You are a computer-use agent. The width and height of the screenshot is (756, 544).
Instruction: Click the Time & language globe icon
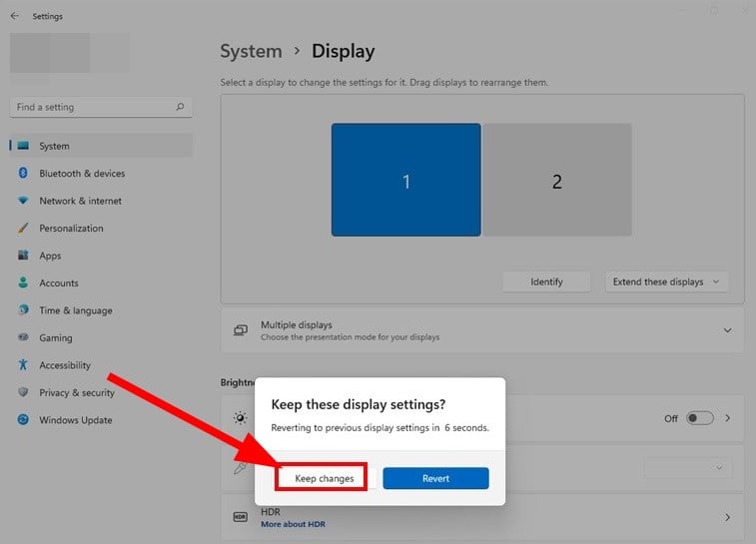coord(23,309)
